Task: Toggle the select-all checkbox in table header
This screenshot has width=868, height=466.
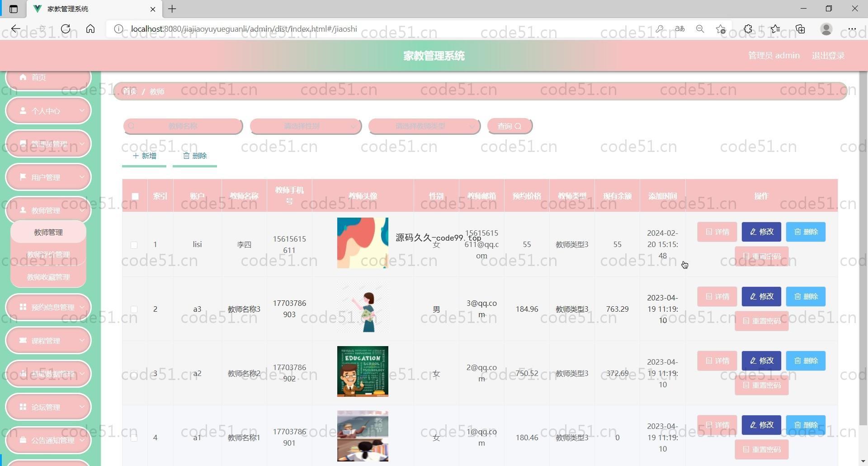Action: click(x=135, y=196)
